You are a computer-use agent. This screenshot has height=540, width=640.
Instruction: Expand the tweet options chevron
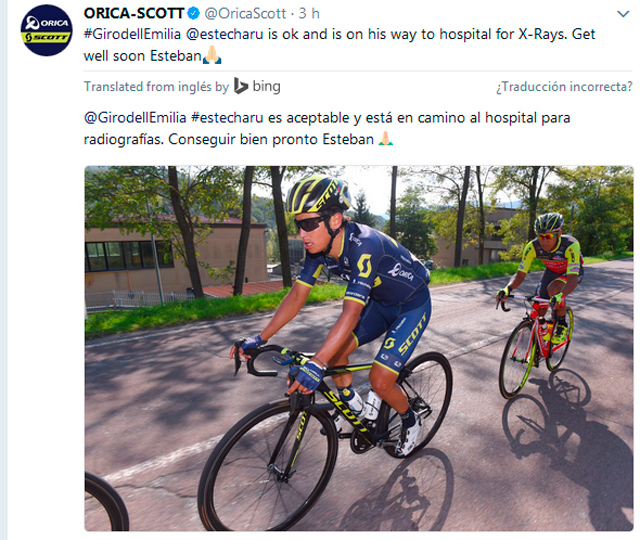623,14
